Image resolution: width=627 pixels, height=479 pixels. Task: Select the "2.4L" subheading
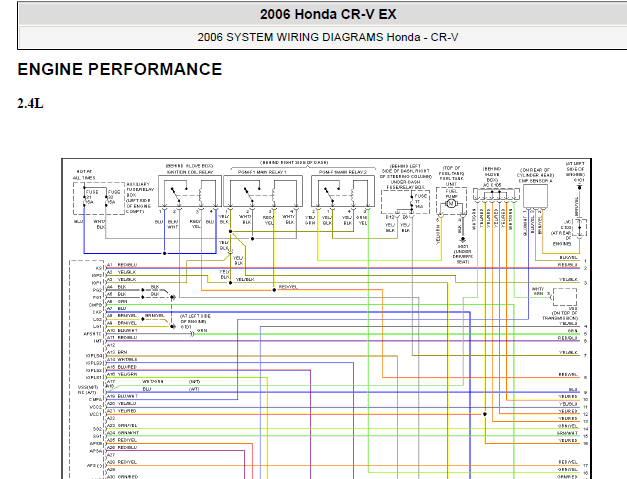coord(30,104)
